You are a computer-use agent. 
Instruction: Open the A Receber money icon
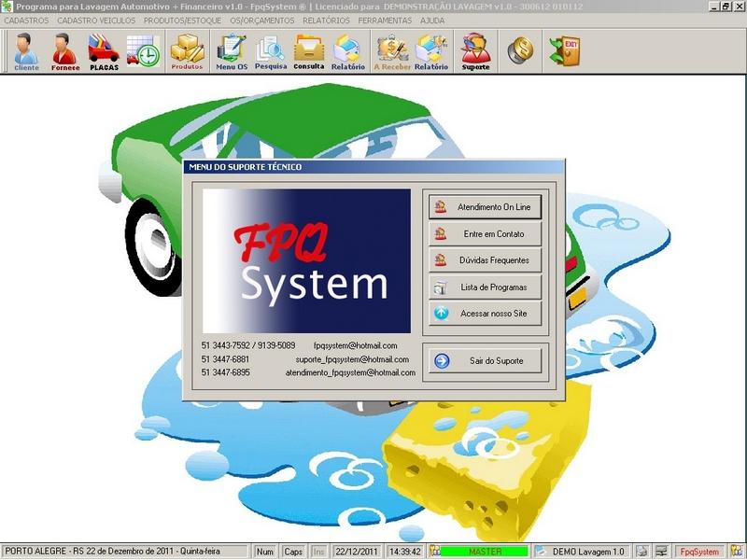tap(392, 52)
